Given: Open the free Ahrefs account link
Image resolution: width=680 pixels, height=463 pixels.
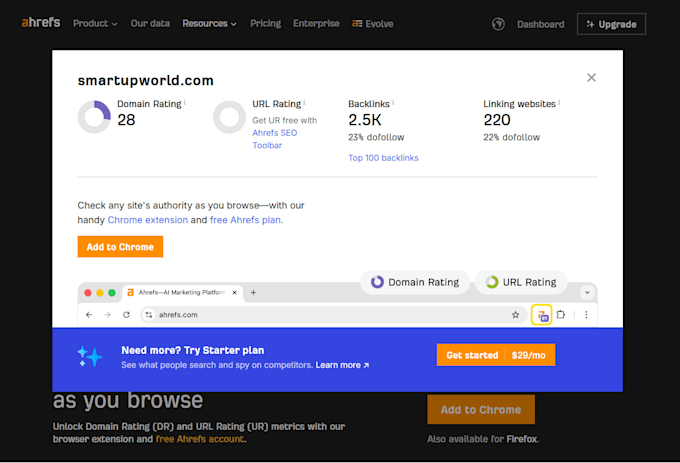Looking at the screenshot, I should [200, 439].
